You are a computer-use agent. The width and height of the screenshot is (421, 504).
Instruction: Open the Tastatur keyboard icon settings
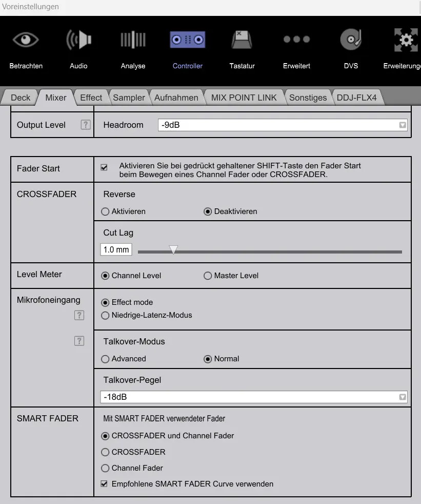click(242, 41)
